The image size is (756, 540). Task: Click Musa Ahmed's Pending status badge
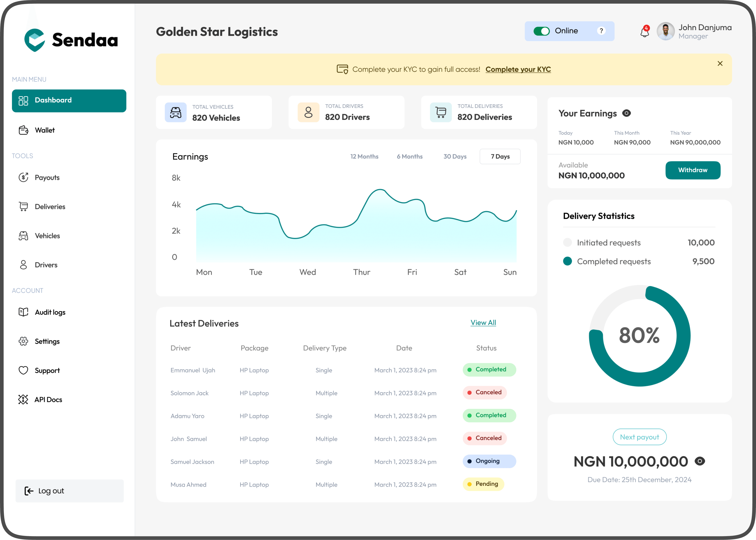[483, 484]
